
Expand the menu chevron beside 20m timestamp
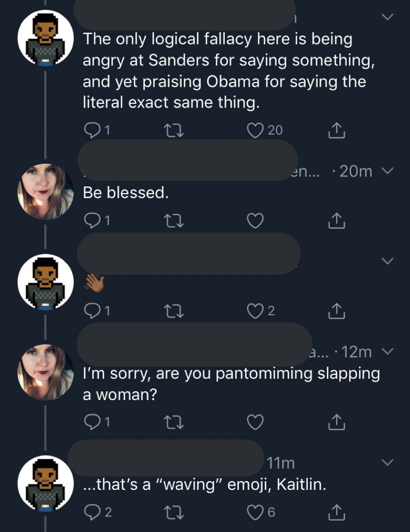click(387, 171)
